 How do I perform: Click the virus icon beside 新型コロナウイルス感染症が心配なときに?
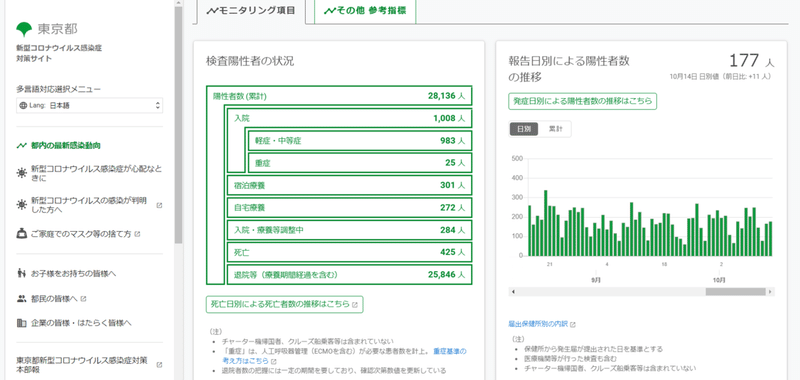click(21, 173)
